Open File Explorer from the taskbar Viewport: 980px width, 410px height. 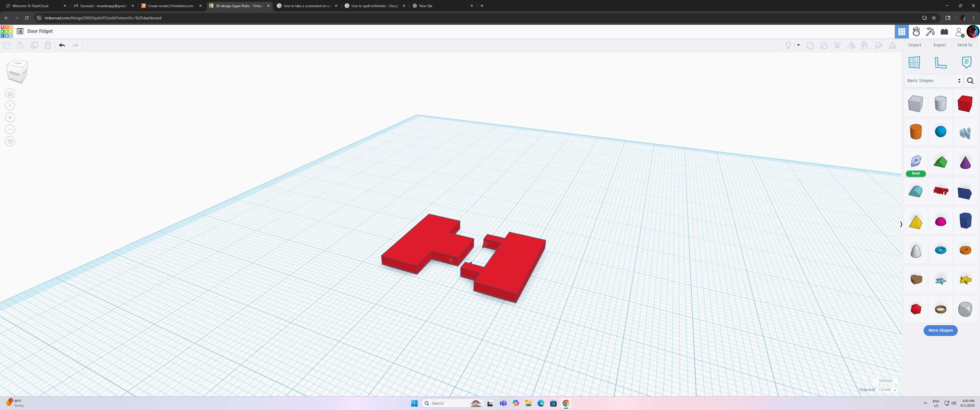tap(528, 403)
